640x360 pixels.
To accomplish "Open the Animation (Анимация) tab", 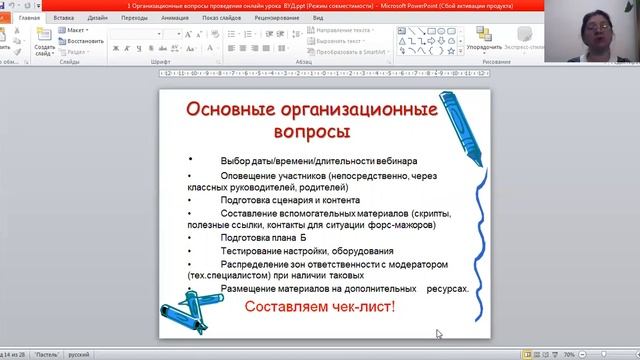I will [175, 18].
